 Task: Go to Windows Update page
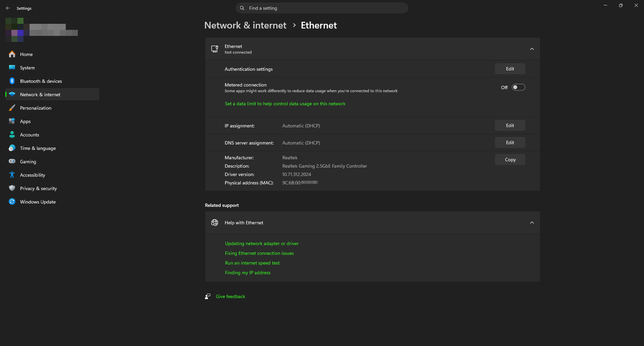(x=52, y=201)
